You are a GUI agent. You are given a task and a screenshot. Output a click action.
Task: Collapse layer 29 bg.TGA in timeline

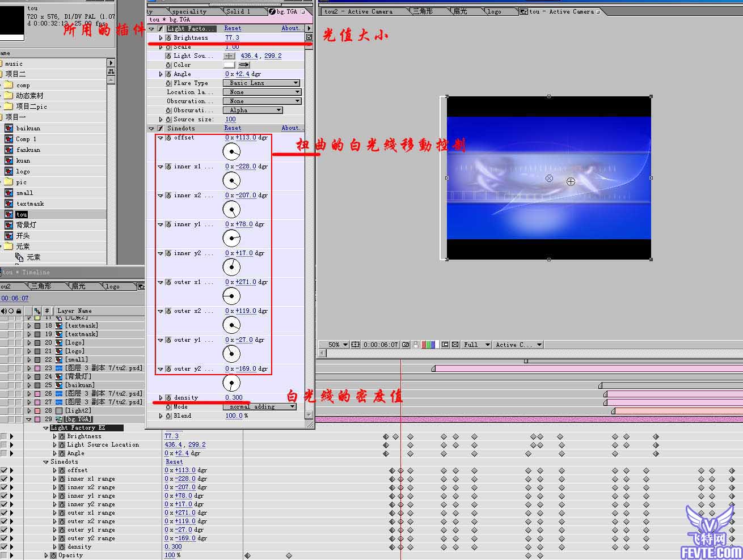click(x=29, y=419)
